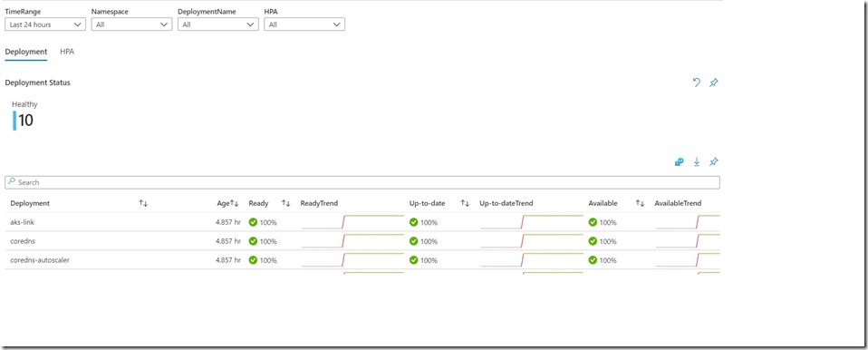Download the deployment table data
This screenshot has height=350, width=868.
[697, 161]
